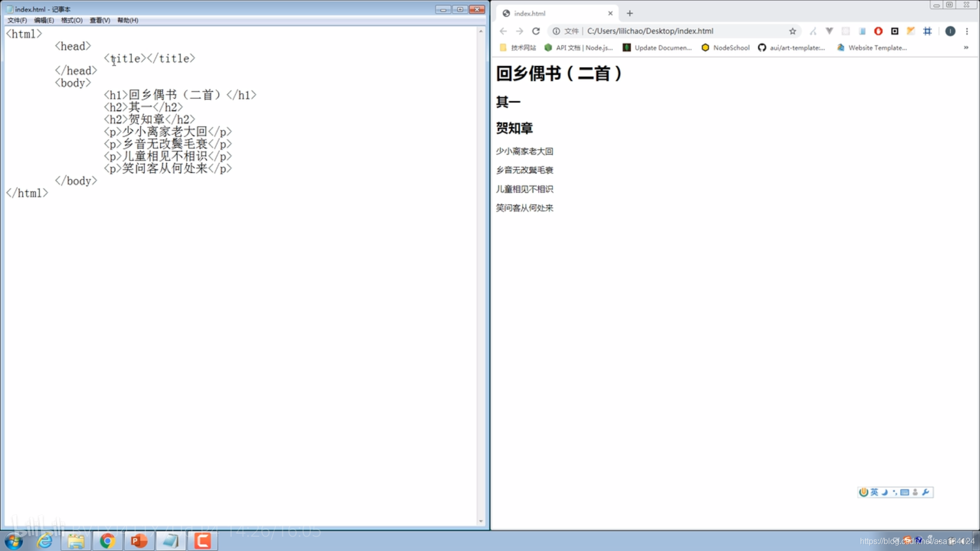Open the wrench settings icon in IME bar
The height and width of the screenshot is (551, 980).
point(925,492)
